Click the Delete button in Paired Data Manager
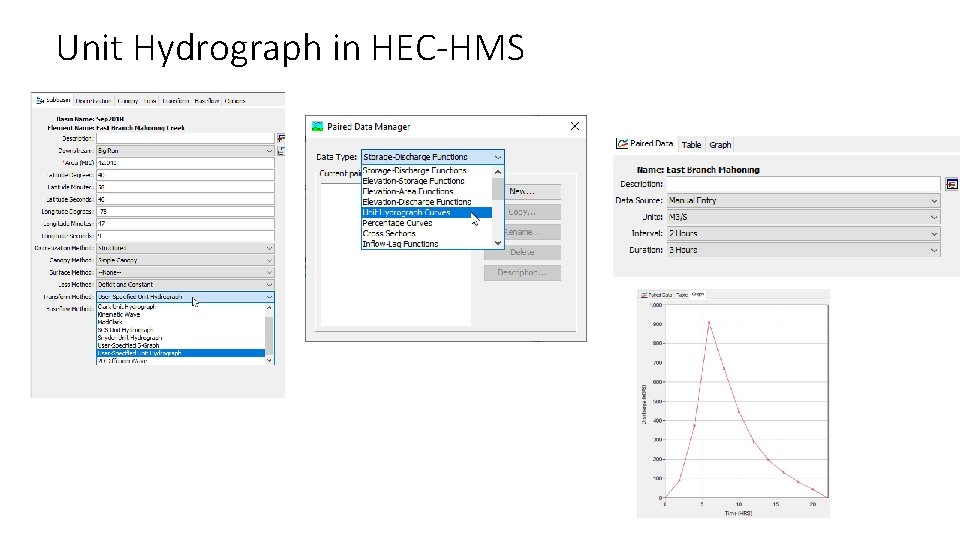 pyautogui.click(x=522, y=252)
